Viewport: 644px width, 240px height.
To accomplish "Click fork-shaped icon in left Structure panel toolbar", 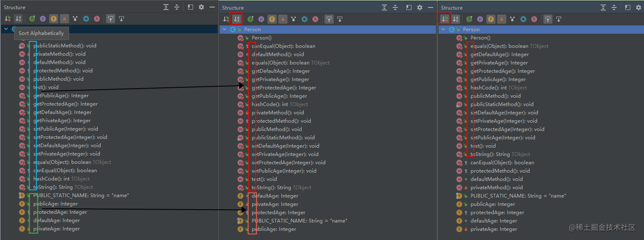I will point(75,18).
